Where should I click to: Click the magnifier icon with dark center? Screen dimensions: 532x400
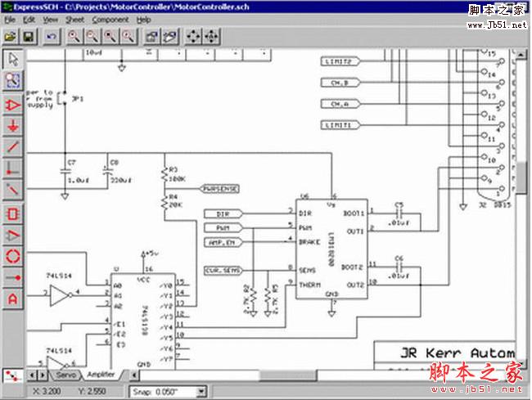[x=110, y=36]
